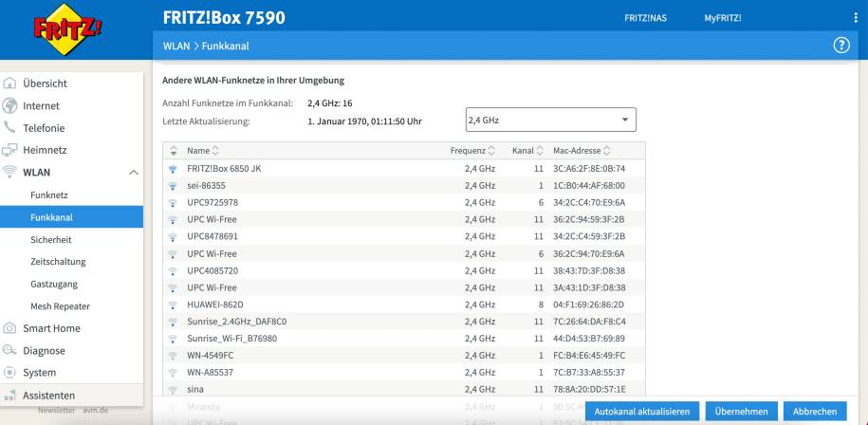868x425 pixels.
Task: Open the help question mark icon
Action: 840,46
